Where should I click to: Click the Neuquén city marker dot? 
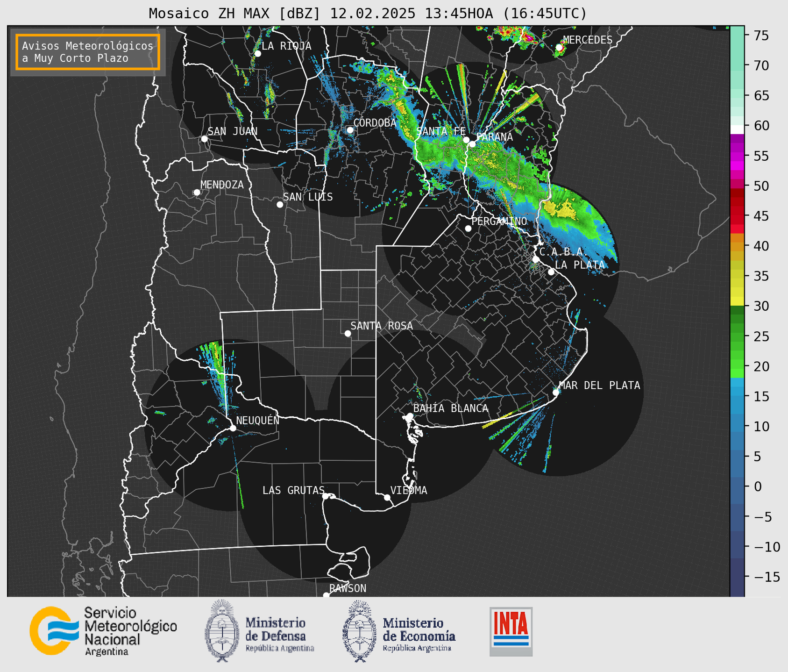click(x=233, y=428)
